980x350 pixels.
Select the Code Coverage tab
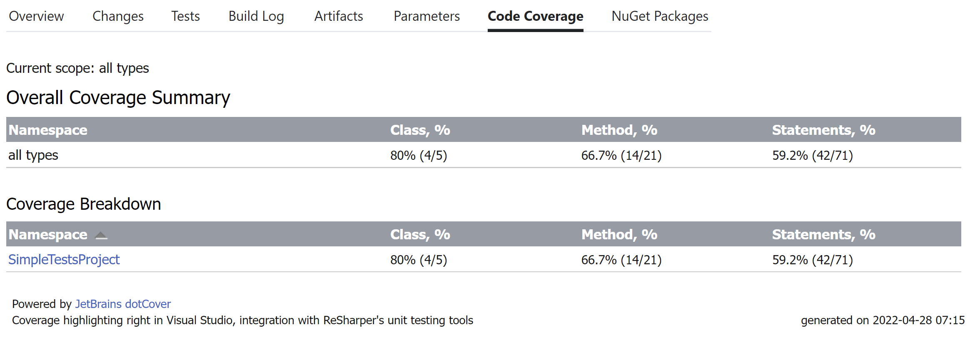535,17
